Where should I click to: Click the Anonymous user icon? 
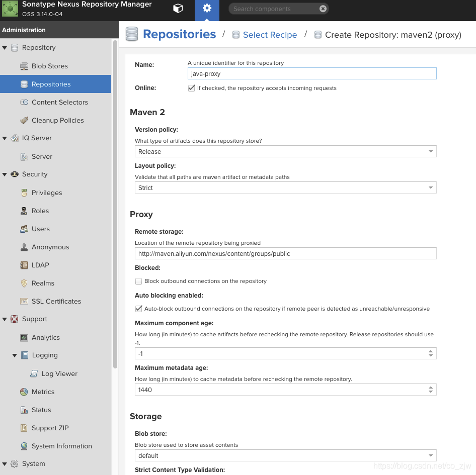click(24, 247)
